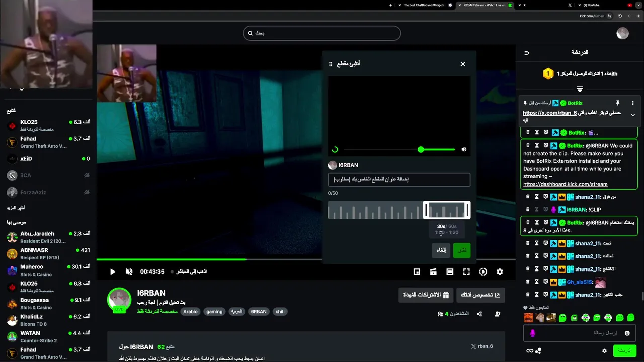Click the Gh_ala515 chat username
Viewport: 644px width, 362px height.
[580, 282]
